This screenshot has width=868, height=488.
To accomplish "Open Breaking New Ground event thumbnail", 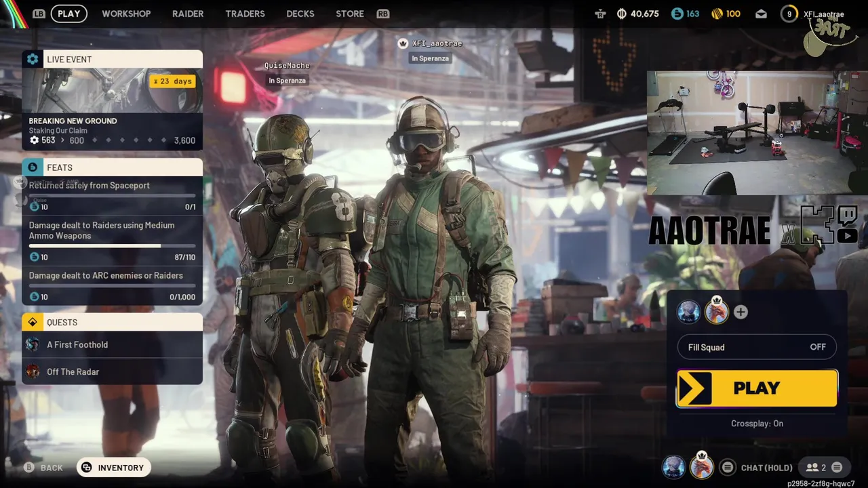I will click(112, 91).
